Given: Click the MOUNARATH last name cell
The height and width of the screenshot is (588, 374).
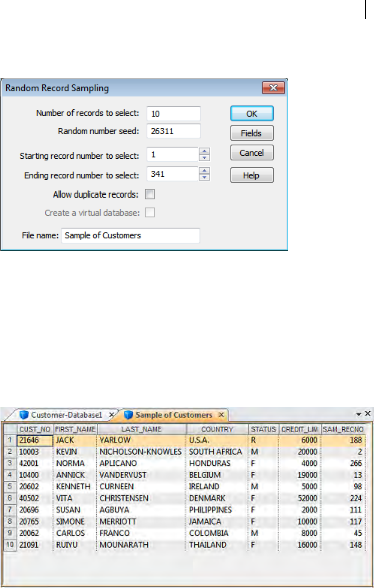Looking at the screenshot, I should 141,545.
